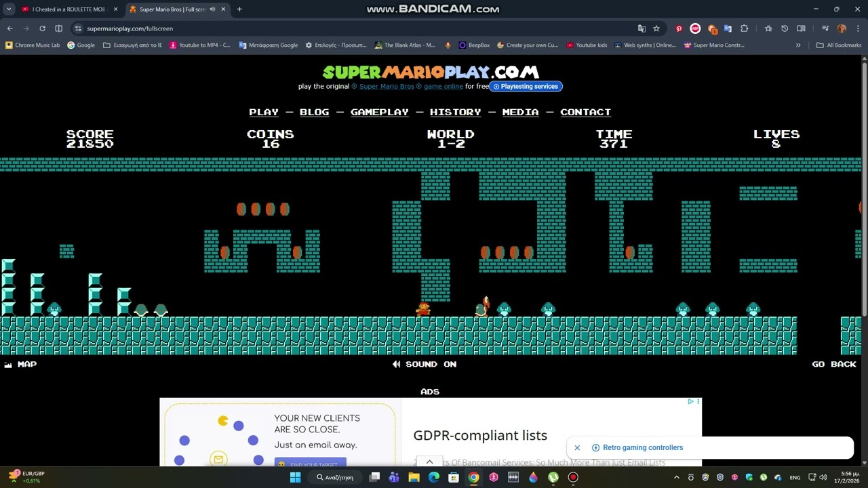868x488 pixels.
Task: Click the translate page icon
Action: click(x=642, y=28)
